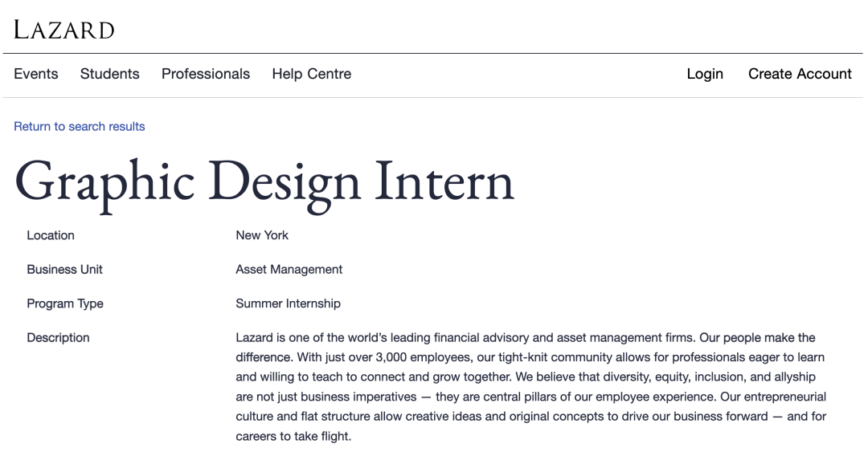Open the Students navigation item
The image size is (868, 452).
tap(109, 74)
